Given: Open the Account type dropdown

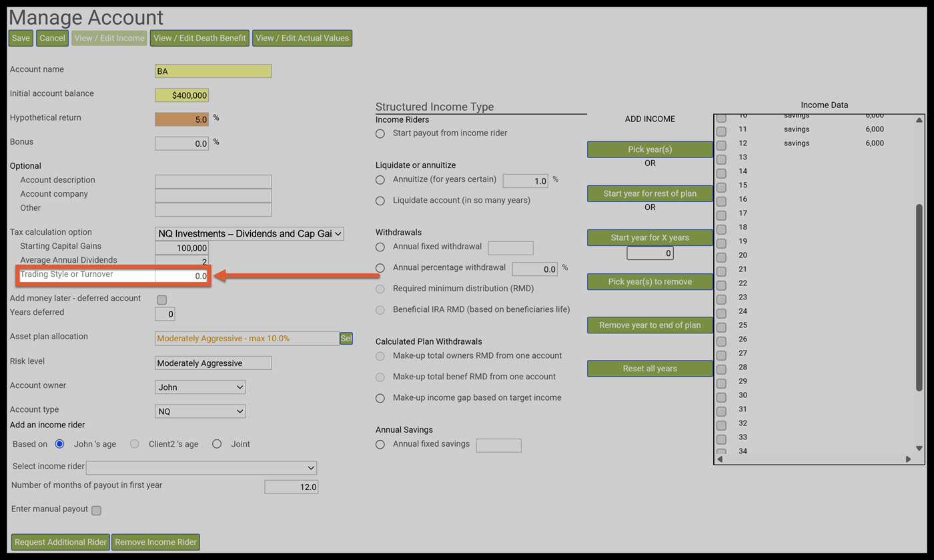Looking at the screenshot, I should 200,411.
